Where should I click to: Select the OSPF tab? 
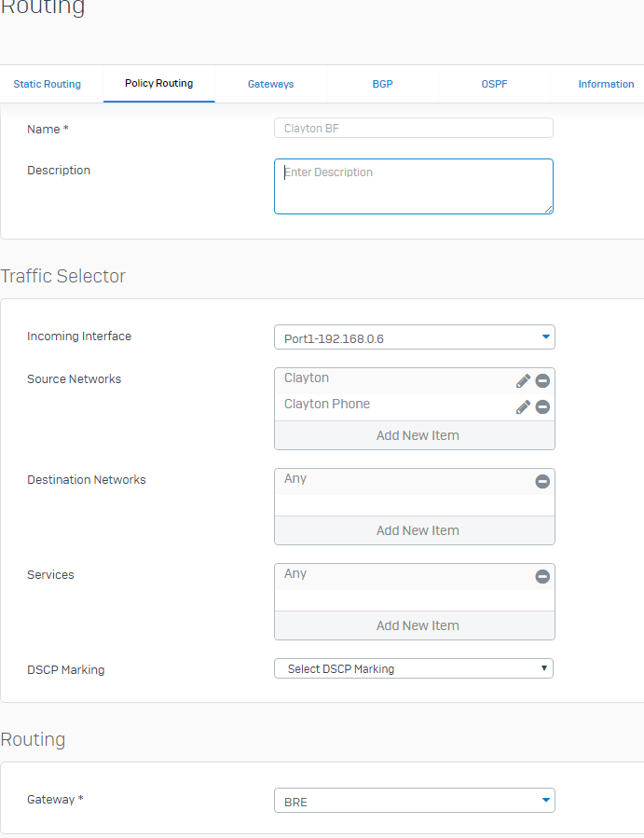pos(494,84)
